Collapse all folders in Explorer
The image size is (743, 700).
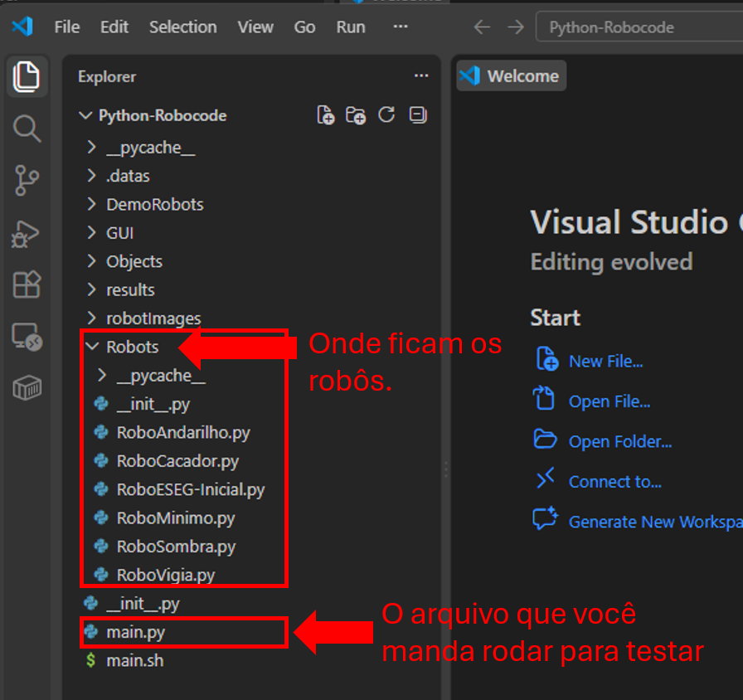point(417,114)
